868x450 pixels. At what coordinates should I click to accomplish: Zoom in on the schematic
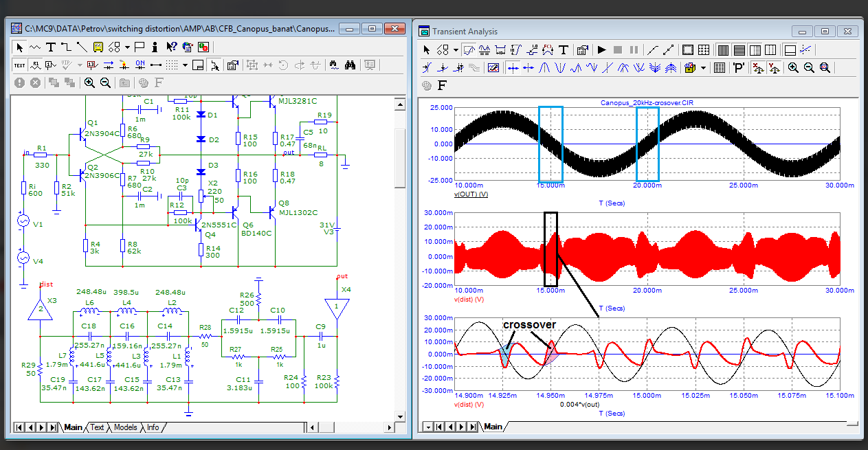pos(89,82)
